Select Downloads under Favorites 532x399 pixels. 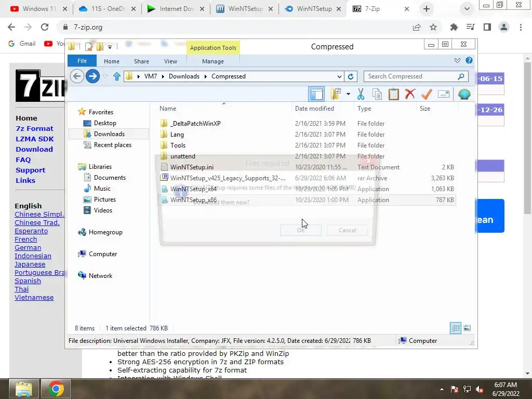109,134
